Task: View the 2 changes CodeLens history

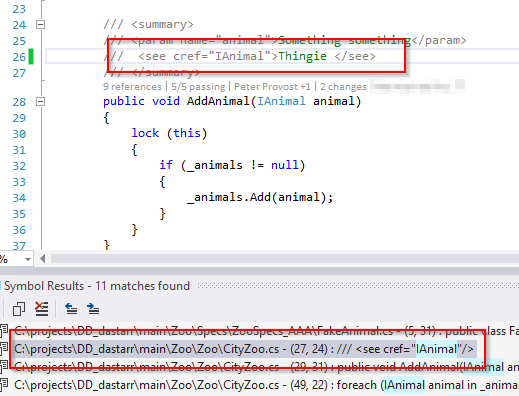Action: tap(343, 87)
